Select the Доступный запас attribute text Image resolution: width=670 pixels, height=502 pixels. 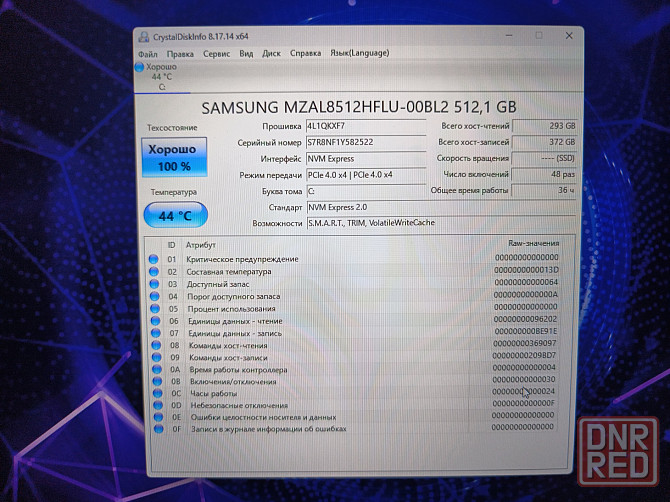218,284
